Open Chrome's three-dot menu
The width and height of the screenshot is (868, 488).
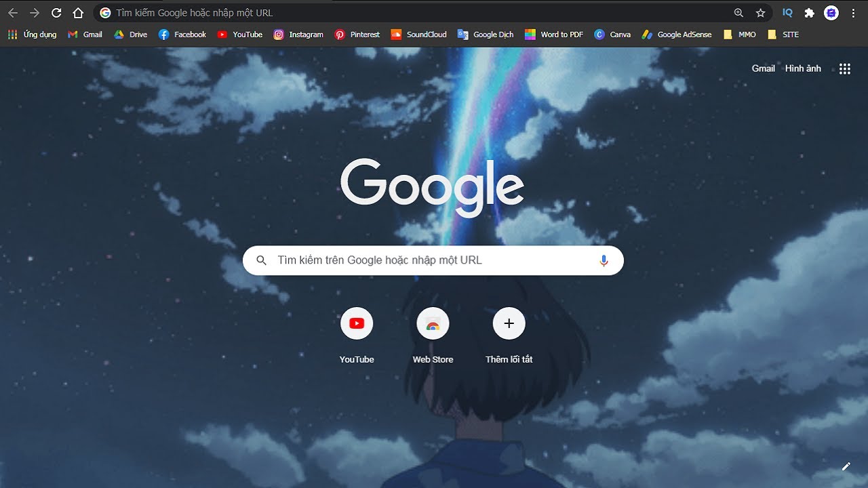coord(853,13)
